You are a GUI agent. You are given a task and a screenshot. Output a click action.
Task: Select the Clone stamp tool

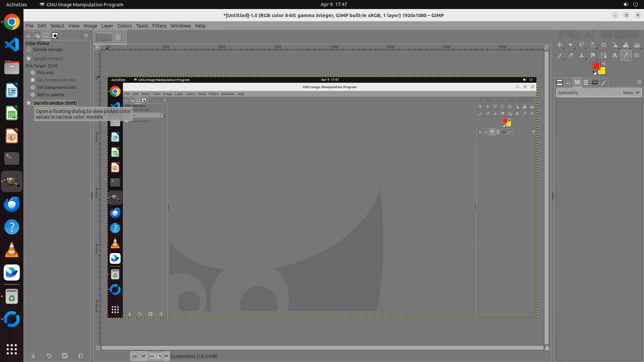[582, 56]
